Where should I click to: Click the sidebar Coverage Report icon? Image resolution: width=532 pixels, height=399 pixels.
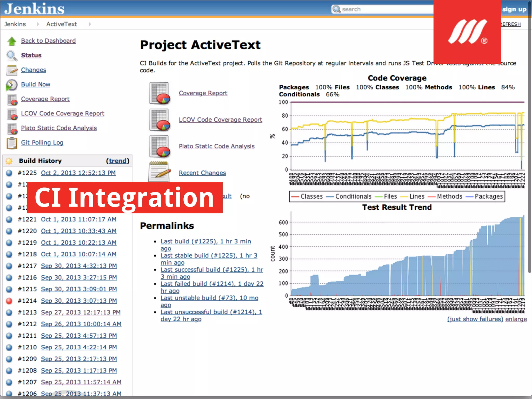pos(12,99)
